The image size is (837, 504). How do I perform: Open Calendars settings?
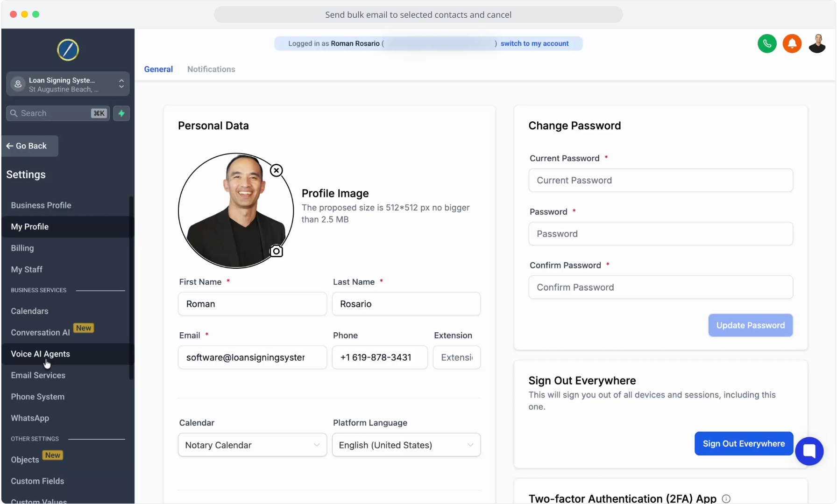tap(29, 311)
